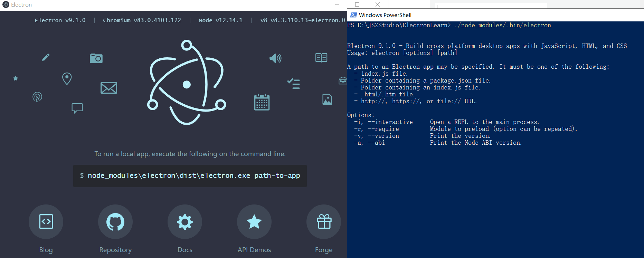The height and width of the screenshot is (258, 644).
Task: Click the open book icon
Action: pyautogui.click(x=321, y=58)
